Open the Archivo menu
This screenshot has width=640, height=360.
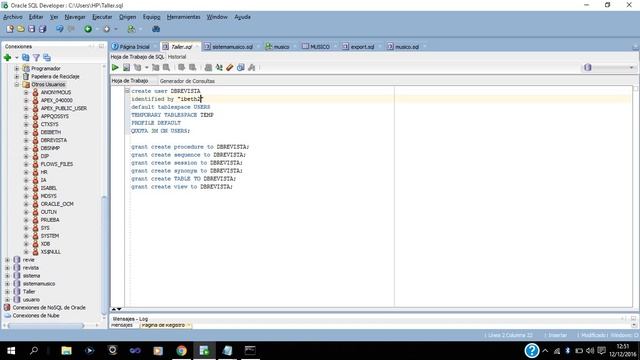[13, 17]
